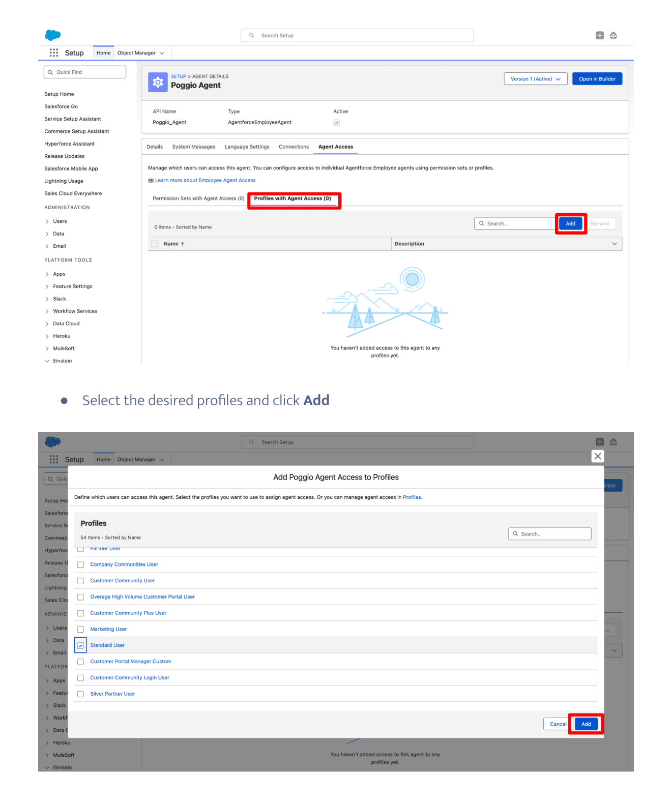
Task: Click the Add button in the dialog footer
Action: tap(586, 724)
